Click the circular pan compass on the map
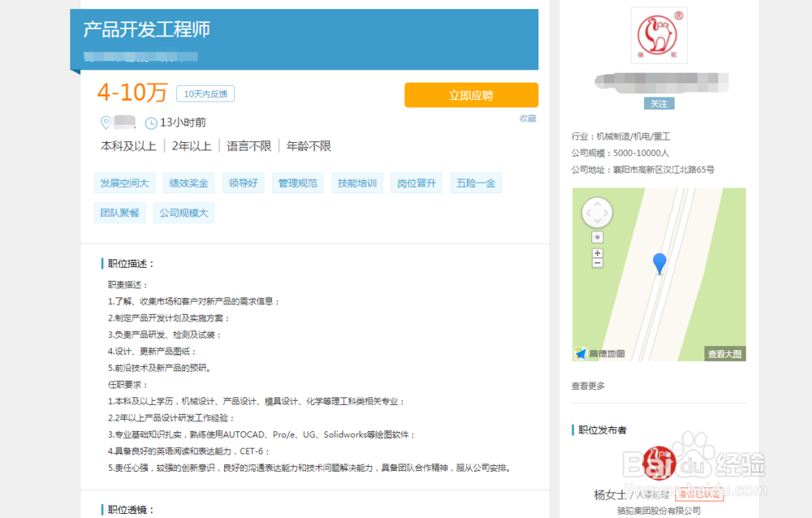This screenshot has width=812, height=518. coord(597,212)
